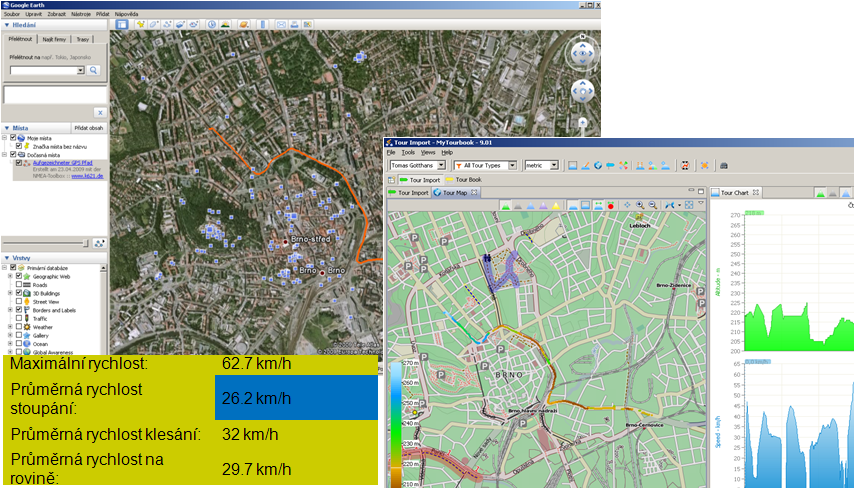Show the ruler tool in Google Earth
This screenshot has width=854, height=488.
click(x=263, y=25)
